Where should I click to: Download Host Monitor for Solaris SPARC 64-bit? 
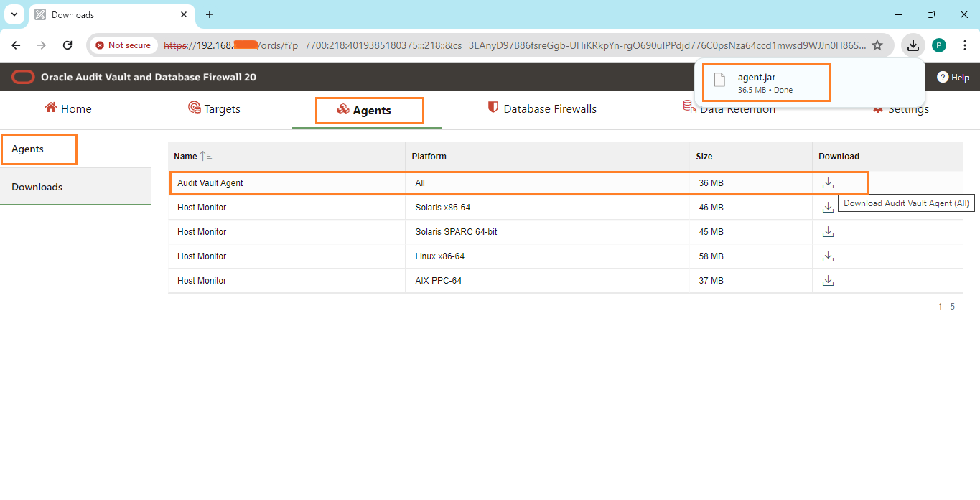click(x=828, y=231)
